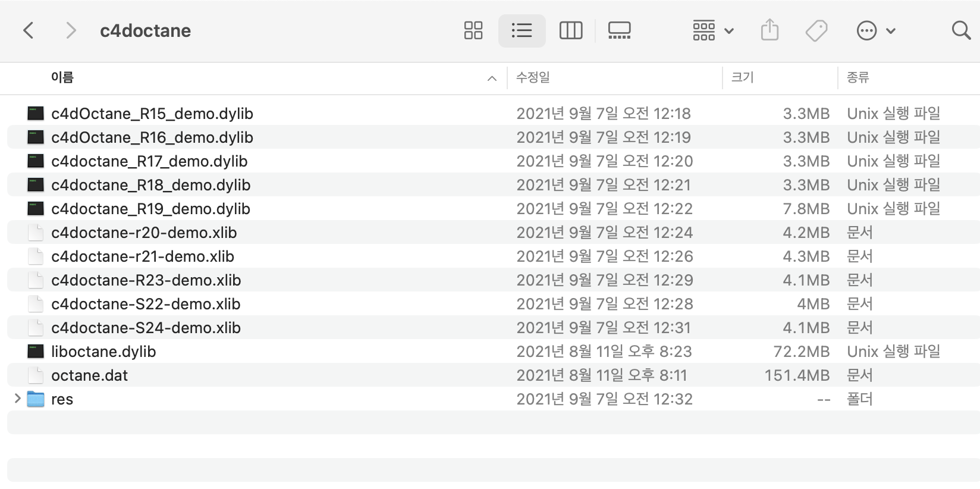Click the document icon of c4doctane-r21-demo.xlib

[36, 256]
